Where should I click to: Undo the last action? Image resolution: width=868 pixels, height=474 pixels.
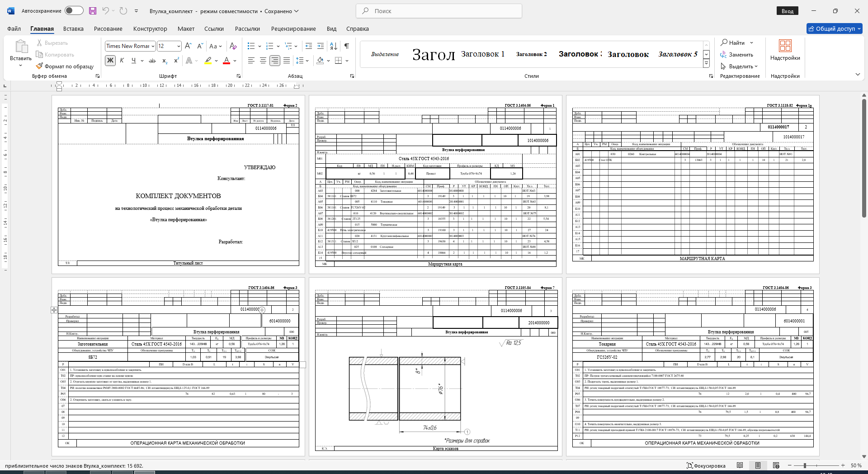click(105, 11)
